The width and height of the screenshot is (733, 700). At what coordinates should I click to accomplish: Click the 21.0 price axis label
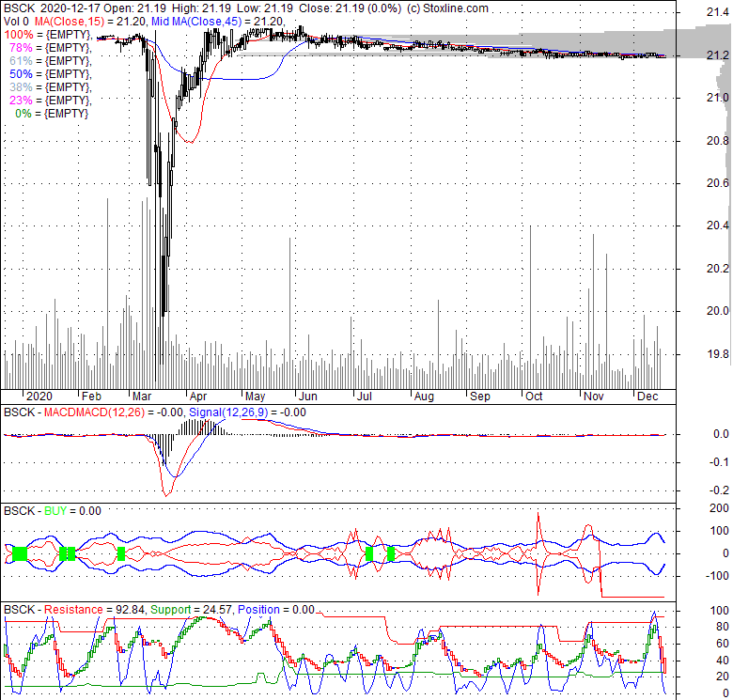pyautogui.click(x=718, y=97)
